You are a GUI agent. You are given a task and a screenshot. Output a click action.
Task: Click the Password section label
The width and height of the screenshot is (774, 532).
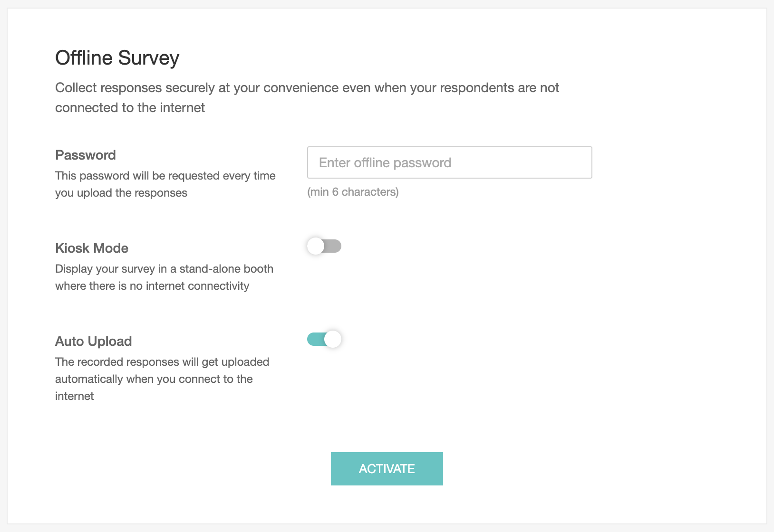click(86, 155)
